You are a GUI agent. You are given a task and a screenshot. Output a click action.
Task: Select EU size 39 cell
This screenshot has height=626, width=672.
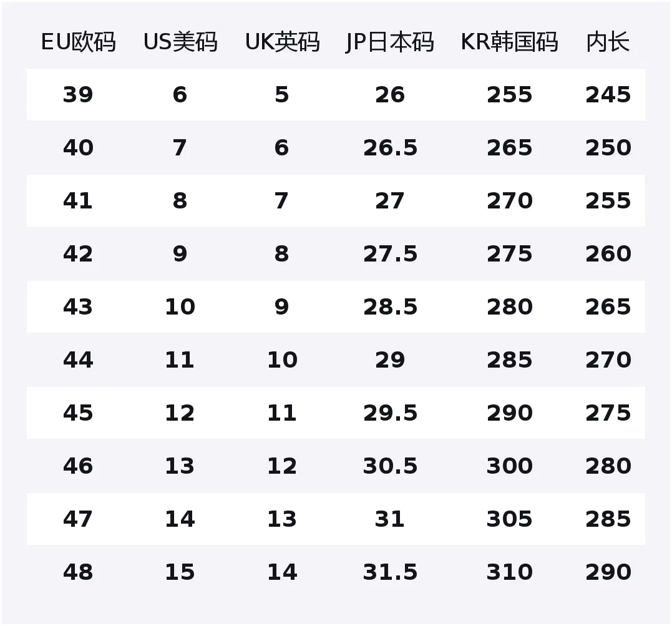[x=78, y=95]
